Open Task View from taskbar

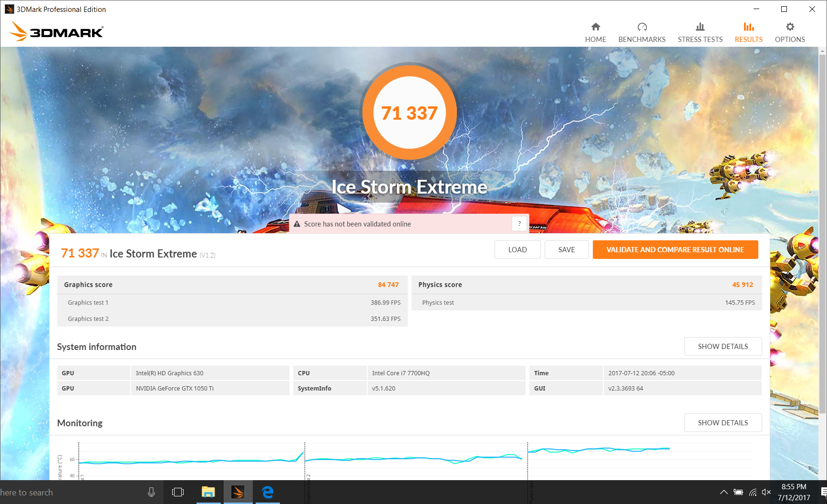pos(178,492)
